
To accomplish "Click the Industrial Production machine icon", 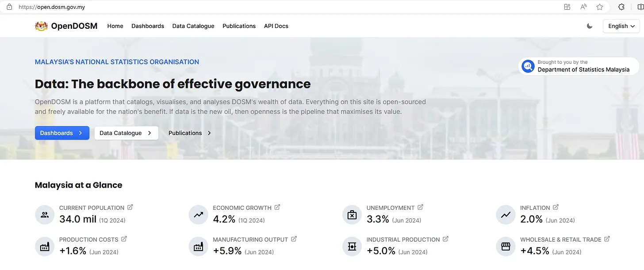I will 352,247.
